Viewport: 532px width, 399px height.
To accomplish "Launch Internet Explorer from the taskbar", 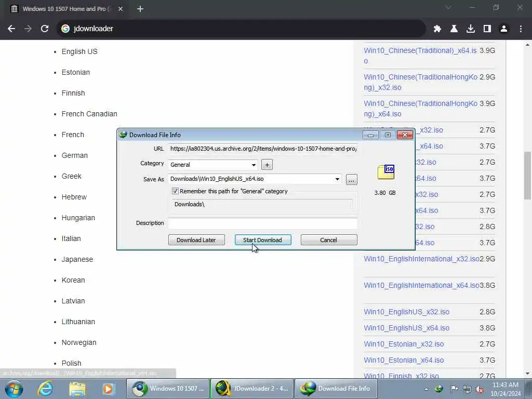I will tap(45, 389).
